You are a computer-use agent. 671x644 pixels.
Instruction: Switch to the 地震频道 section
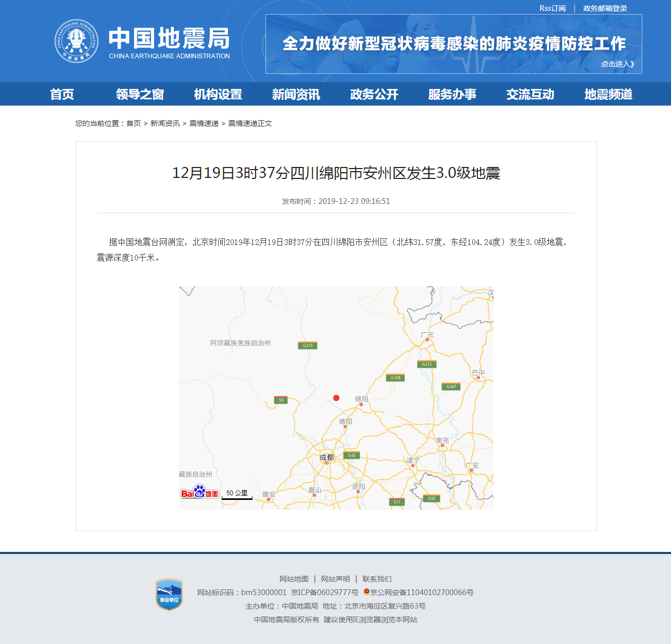tap(608, 94)
